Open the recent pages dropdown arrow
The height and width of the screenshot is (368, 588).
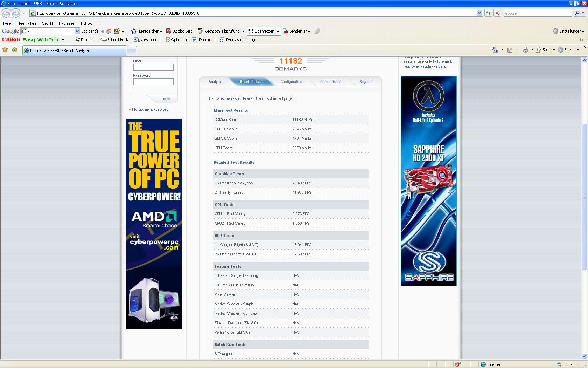(x=23, y=13)
